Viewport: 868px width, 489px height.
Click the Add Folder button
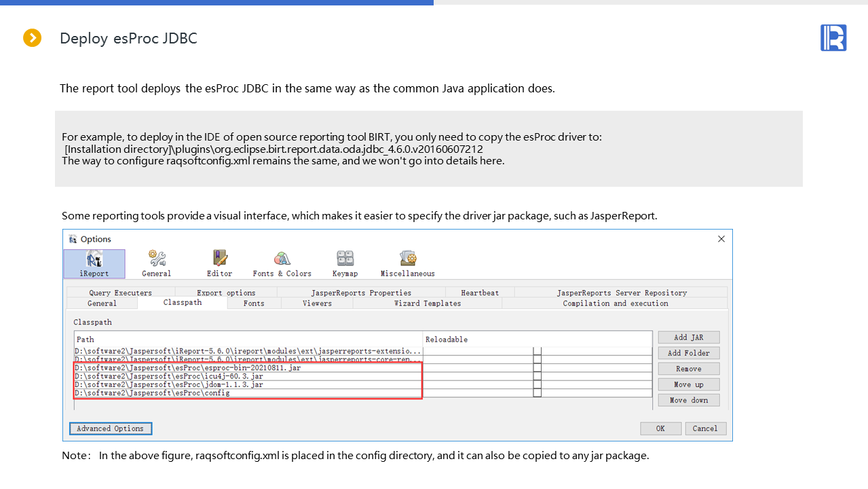click(689, 353)
